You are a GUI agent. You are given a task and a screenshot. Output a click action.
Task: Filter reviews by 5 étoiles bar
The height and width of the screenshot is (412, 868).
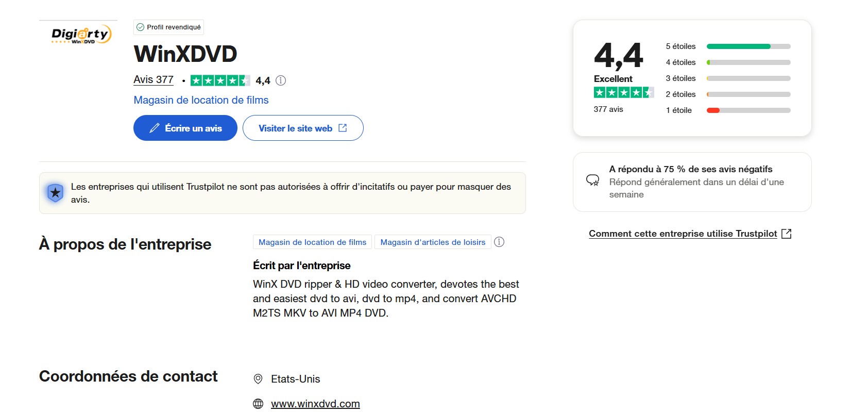[x=748, y=46]
